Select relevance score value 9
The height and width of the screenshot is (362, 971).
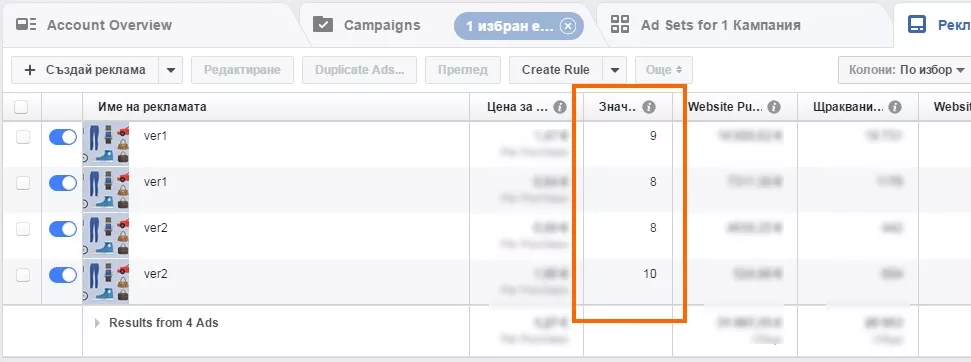(x=653, y=136)
